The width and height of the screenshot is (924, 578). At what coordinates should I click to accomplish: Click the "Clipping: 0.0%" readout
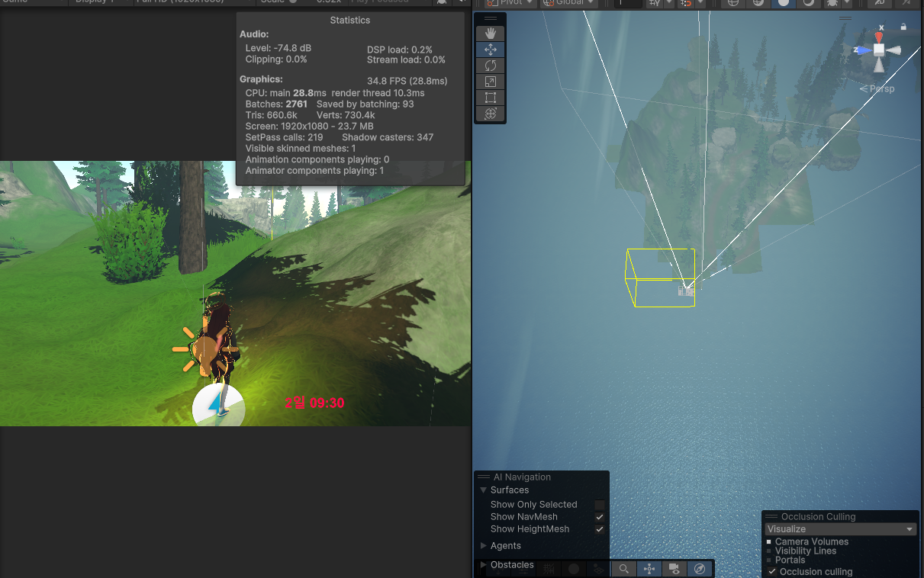tap(276, 59)
